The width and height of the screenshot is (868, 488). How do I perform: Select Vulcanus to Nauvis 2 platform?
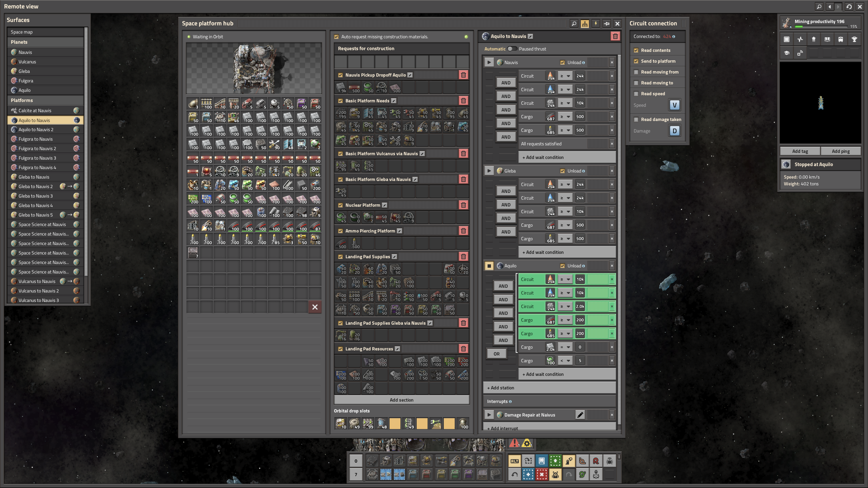coord(45,291)
